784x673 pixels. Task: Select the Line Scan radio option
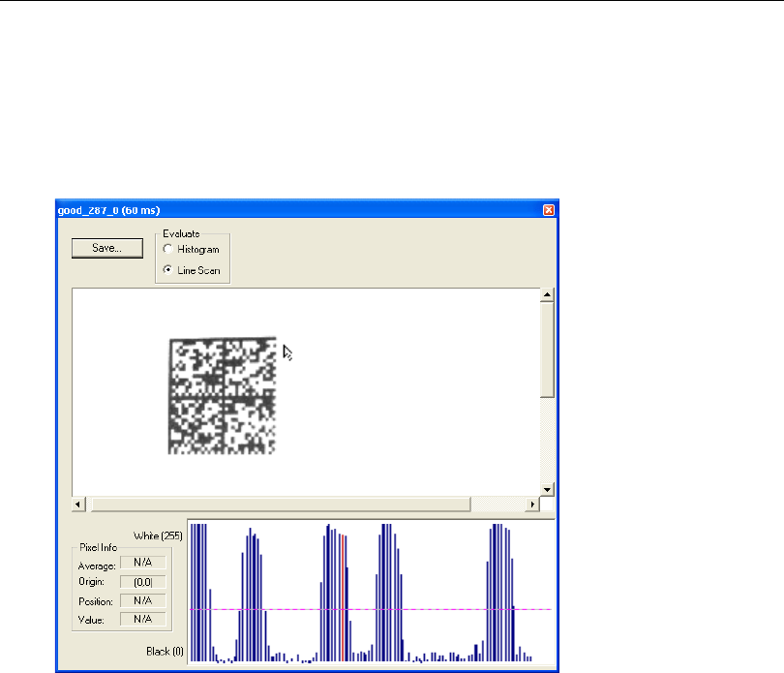tap(168, 270)
